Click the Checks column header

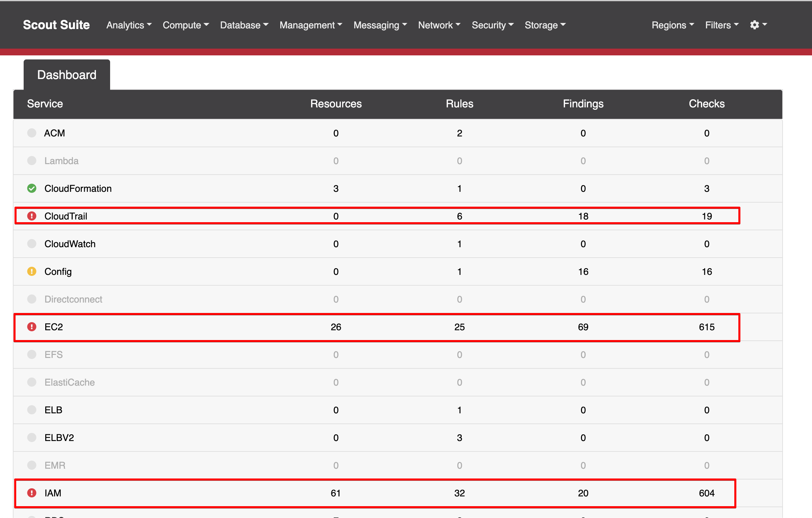point(707,104)
